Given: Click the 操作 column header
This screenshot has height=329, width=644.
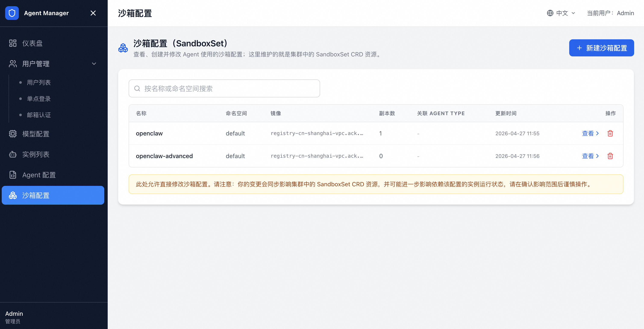Looking at the screenshot, I should [x=610, y=113].
